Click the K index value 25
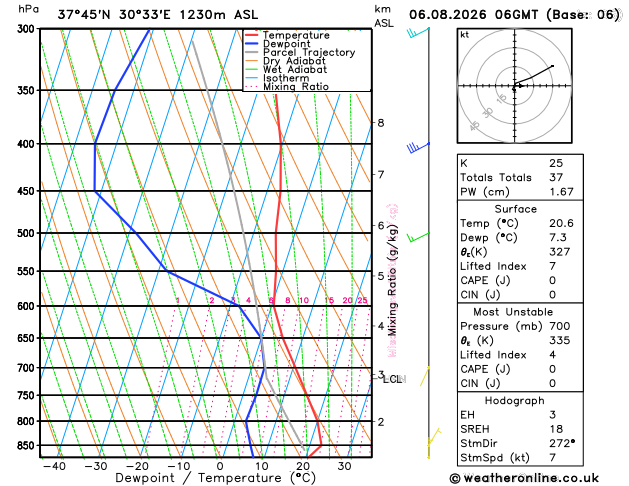Screen dimensions: 629x486 [556, 163]
